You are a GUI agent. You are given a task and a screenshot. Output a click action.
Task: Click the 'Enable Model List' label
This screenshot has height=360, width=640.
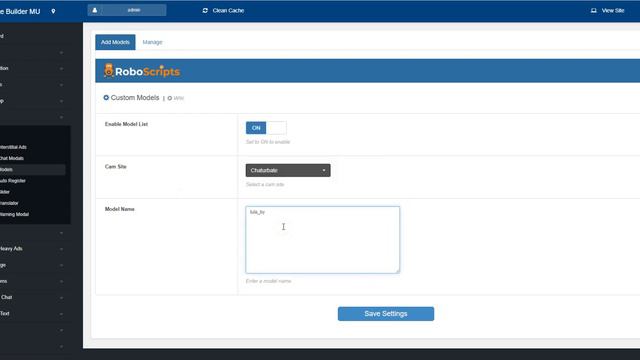point(126,124)
